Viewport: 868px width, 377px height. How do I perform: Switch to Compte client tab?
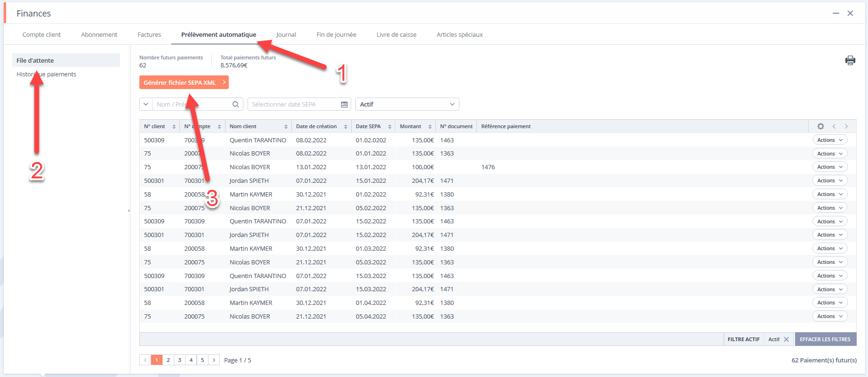(x=41, y=34)
